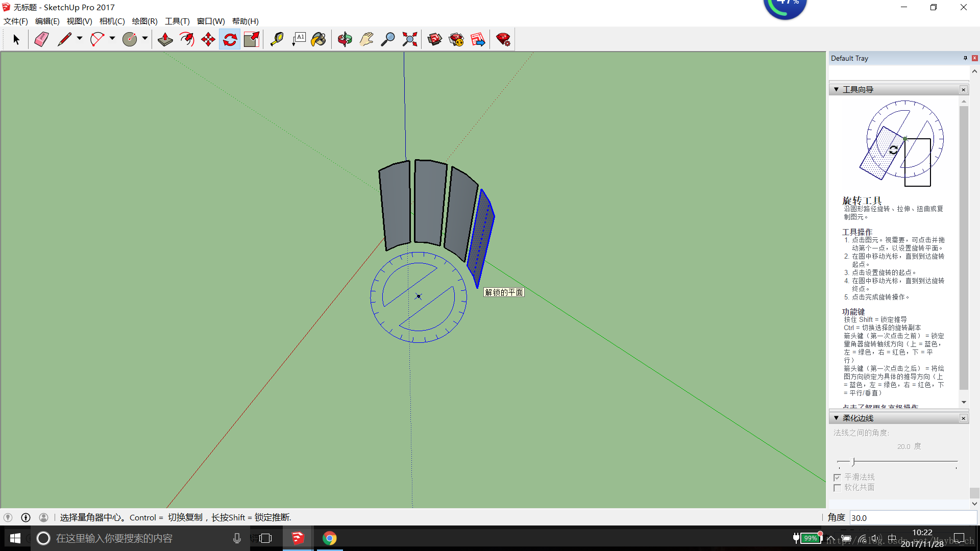This screenshot has height=551, width=980.
Task: Switch to SketchUp on the taskbar
Action: pyautogui.click(x=298, y=538)
